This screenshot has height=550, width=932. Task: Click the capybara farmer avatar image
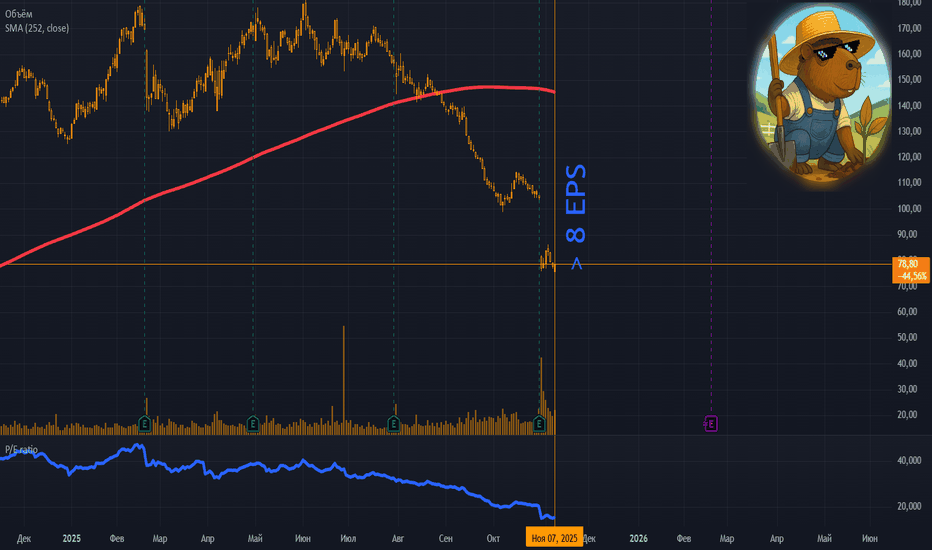[x=820, y=93]
